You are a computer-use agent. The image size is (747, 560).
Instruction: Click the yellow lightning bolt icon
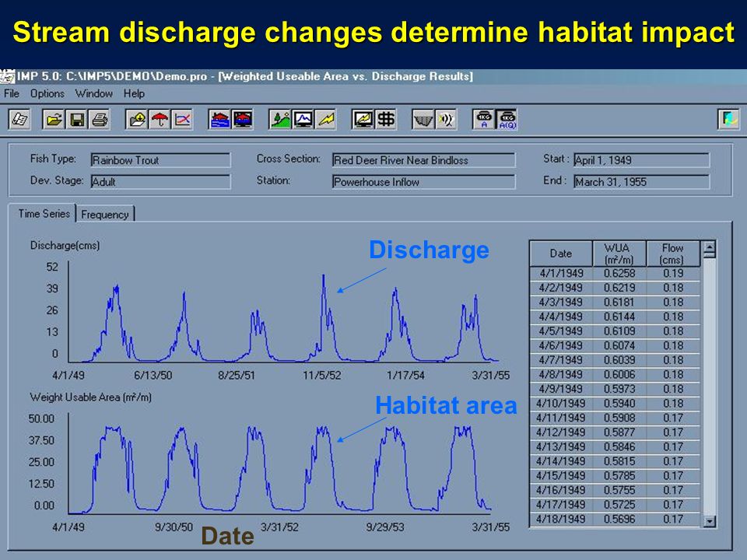tap(325, 119)
